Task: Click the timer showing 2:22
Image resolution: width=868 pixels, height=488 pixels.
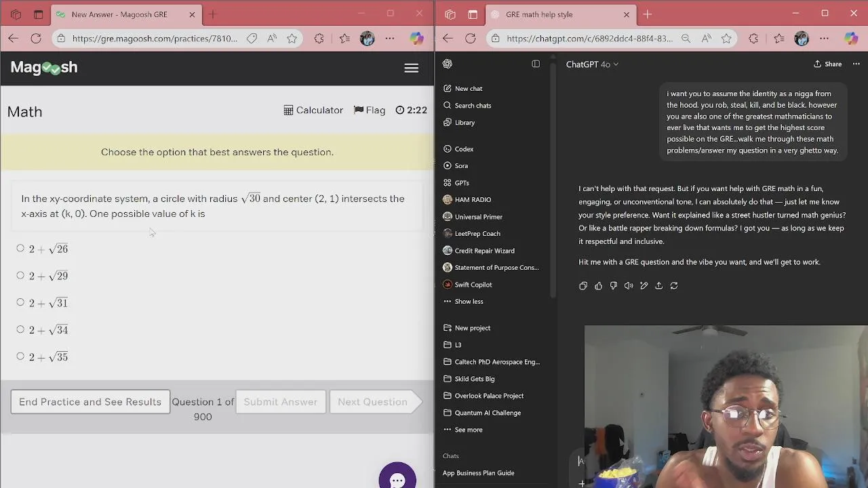Action: point(411,110)
